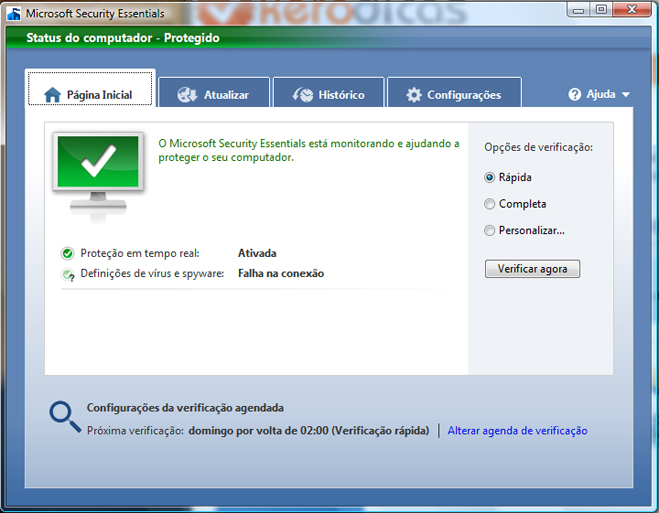Click the green monitoring message text
Viewport: 659px width, 513px height.
point(309,150)
